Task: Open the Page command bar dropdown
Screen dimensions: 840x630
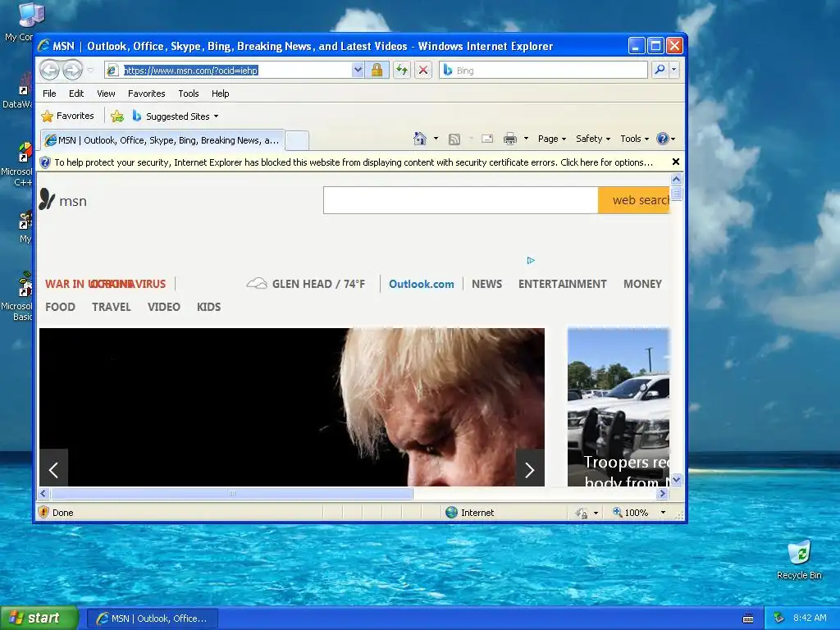Action: pos(552,139)
